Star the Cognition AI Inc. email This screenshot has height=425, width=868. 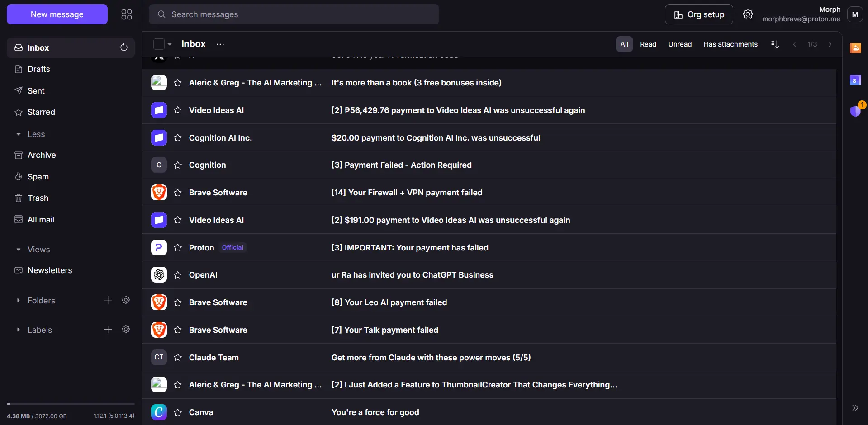click(x=178, y=138)
